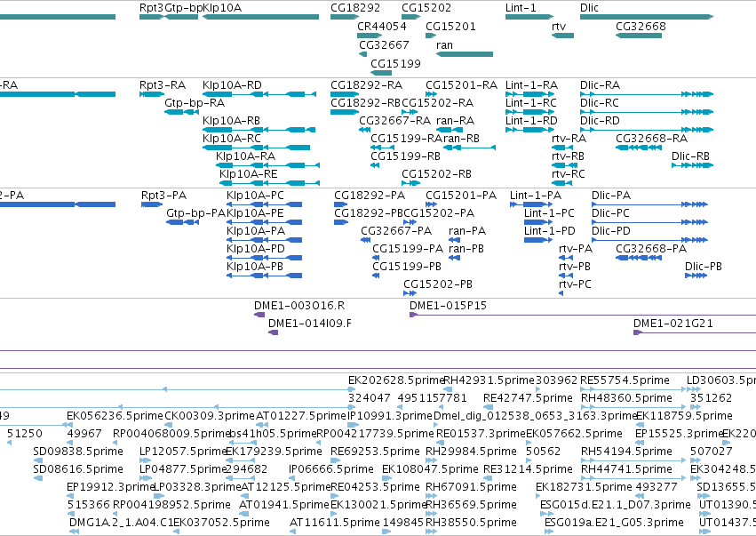Select the Dlic gene label
The height and width of the screenshot is (536, 756).
coord(589,8)
